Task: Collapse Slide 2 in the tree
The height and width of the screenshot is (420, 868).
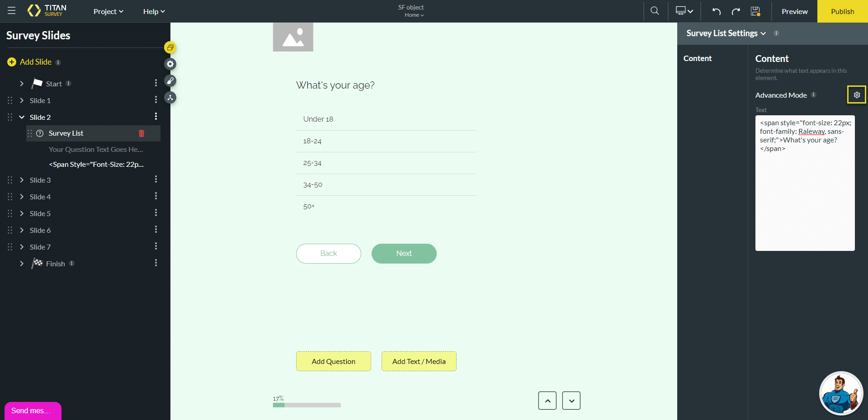Action: (22, 117)
